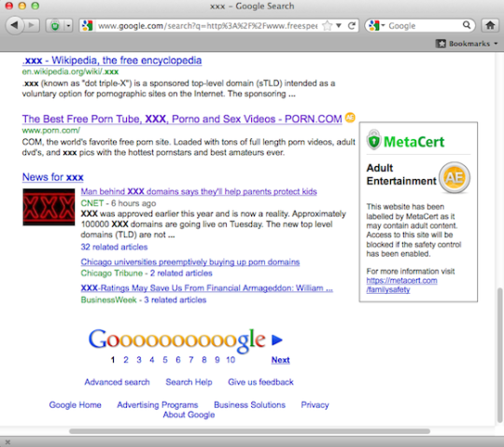The image size is (504, 447).
Task: Focus the URL address field
Action: 207,26
